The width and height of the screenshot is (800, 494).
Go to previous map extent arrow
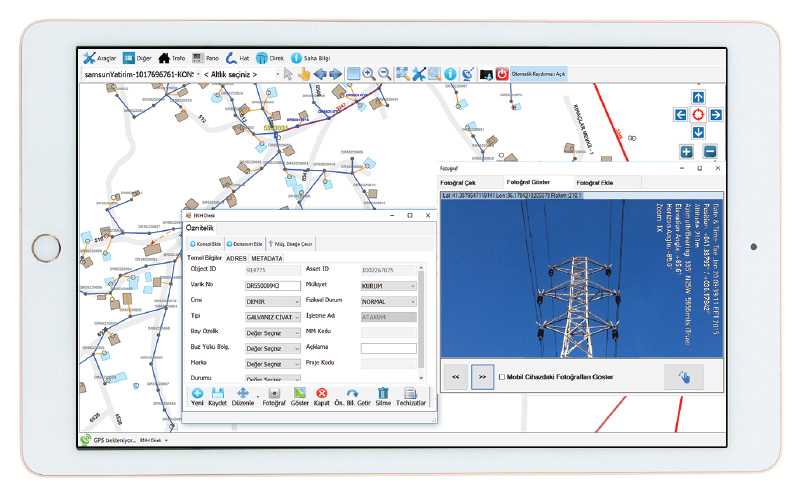(x=320, y=75)
